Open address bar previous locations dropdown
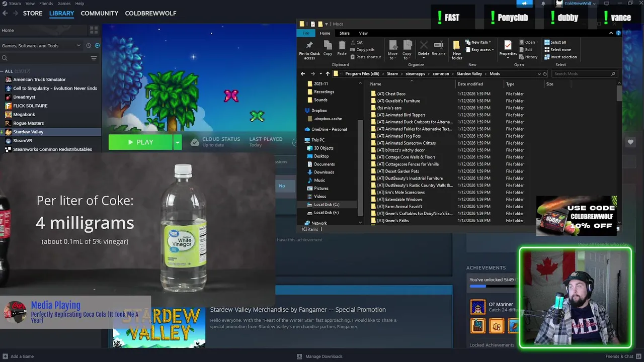 (x=539, y=74)
